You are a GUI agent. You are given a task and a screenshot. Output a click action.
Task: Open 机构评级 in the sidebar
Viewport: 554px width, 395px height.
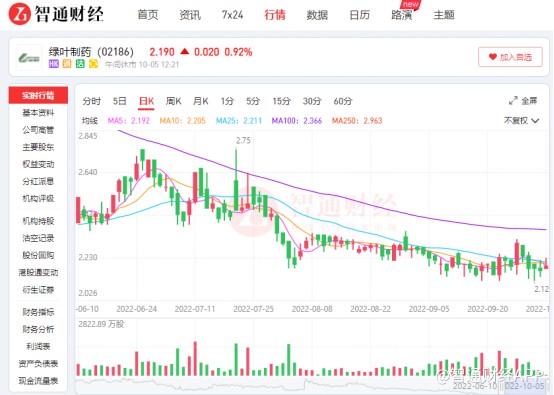click(38, 199)
